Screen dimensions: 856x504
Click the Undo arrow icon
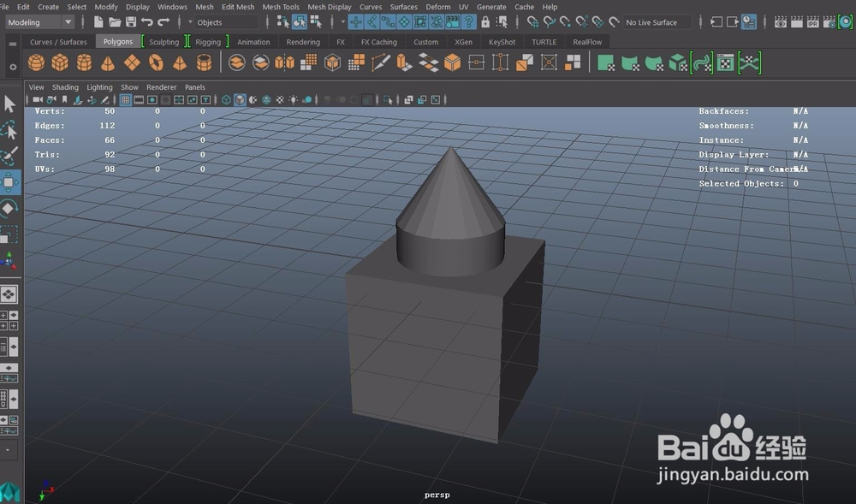pyautogui.click(x=147, y=21)
